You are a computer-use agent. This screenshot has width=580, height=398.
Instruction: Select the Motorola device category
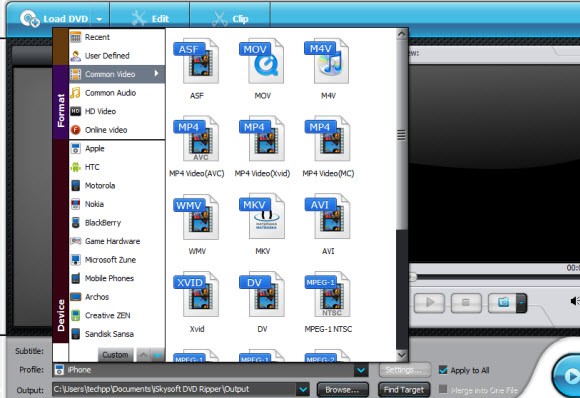pos(117,185)
